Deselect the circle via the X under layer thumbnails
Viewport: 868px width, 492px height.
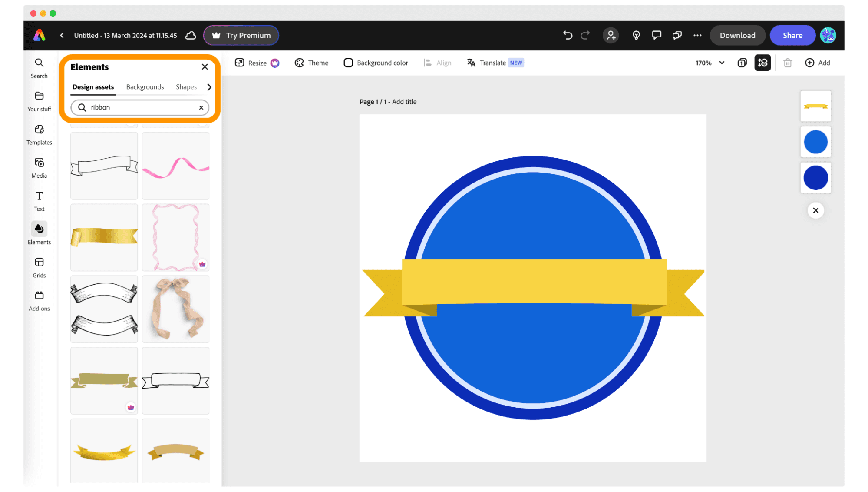(x=815, y=210)
